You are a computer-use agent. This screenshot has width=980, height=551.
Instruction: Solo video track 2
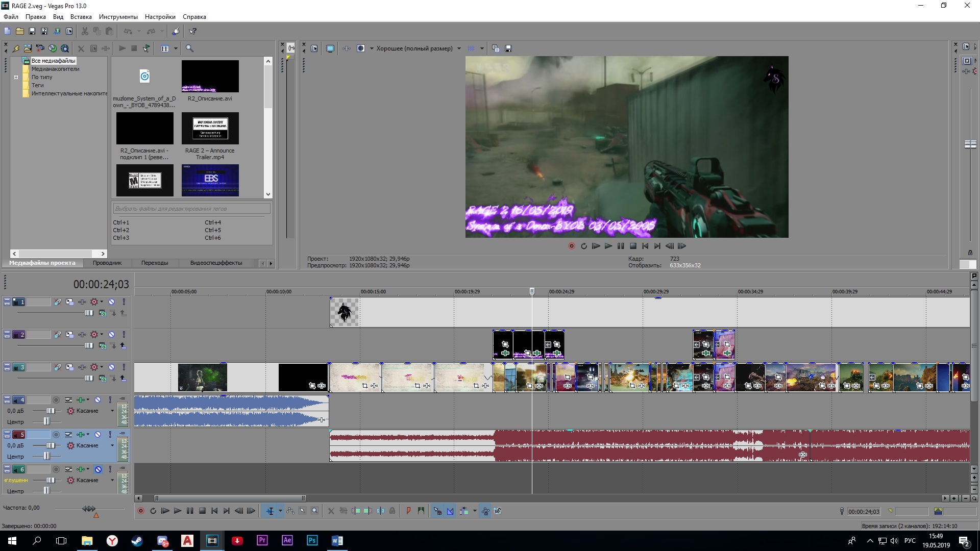124,335
